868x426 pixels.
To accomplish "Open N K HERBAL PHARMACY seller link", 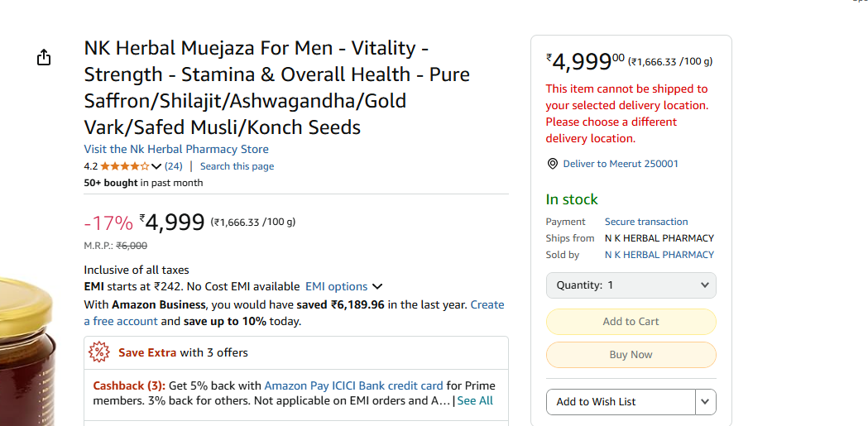I will [659, 255].
